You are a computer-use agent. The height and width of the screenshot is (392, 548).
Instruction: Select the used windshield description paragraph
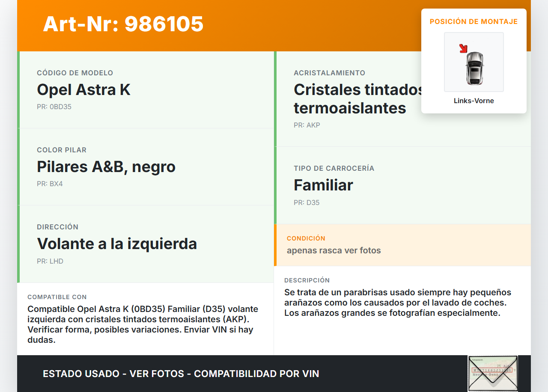coord(398,303)
